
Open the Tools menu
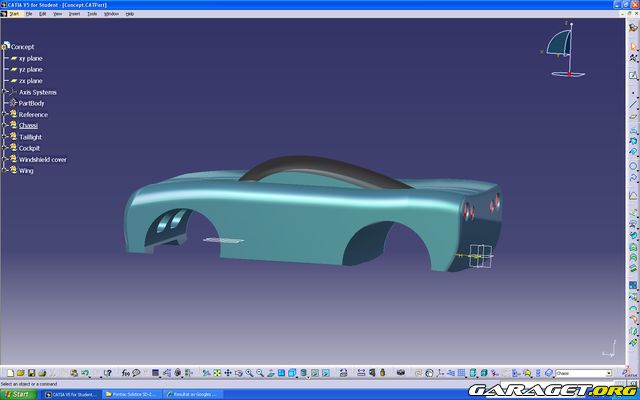[92, 14]
